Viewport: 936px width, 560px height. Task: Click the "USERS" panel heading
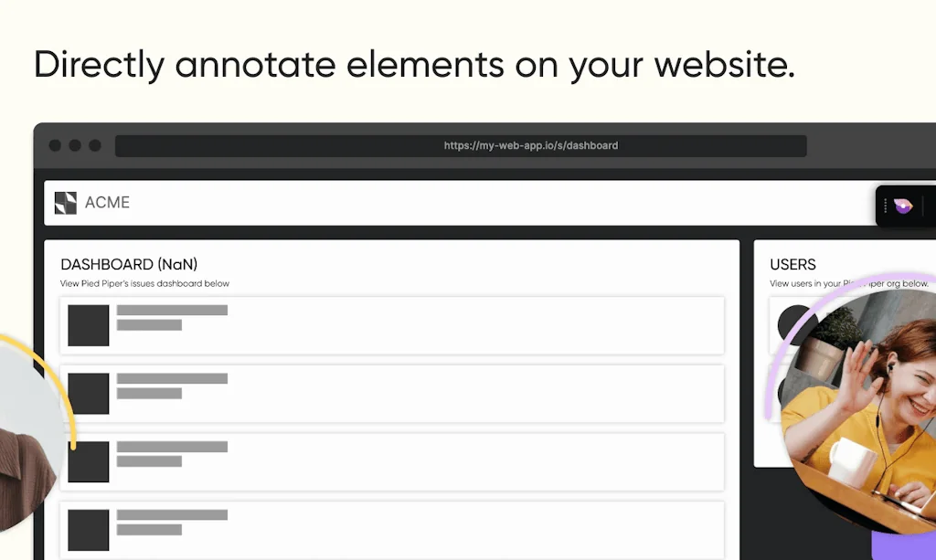click(x=792, y=264)
